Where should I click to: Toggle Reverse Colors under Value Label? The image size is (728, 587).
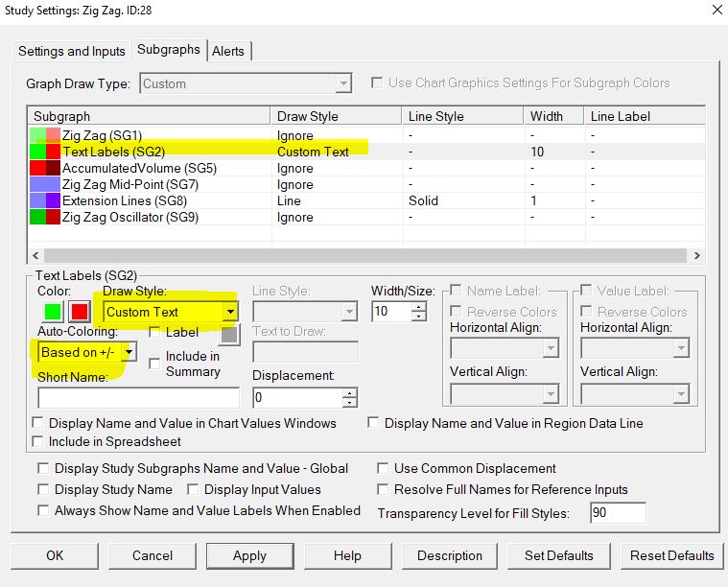[586, 311]
